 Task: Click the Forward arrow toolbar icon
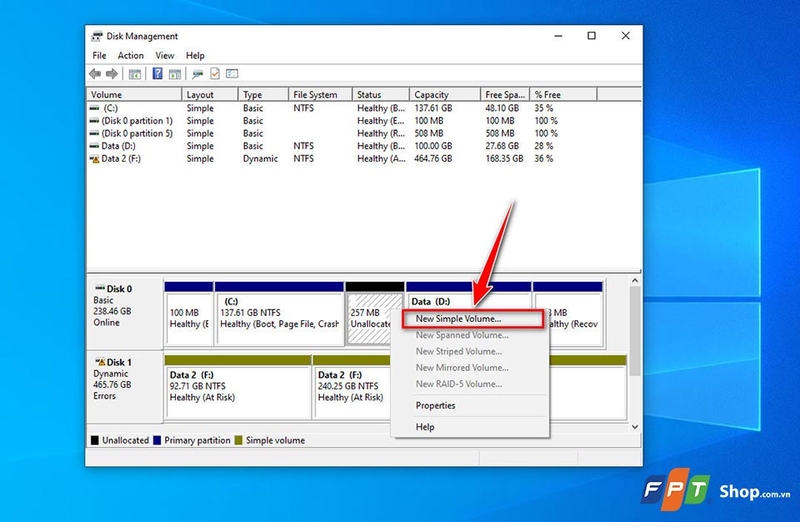tap(112, 74)
